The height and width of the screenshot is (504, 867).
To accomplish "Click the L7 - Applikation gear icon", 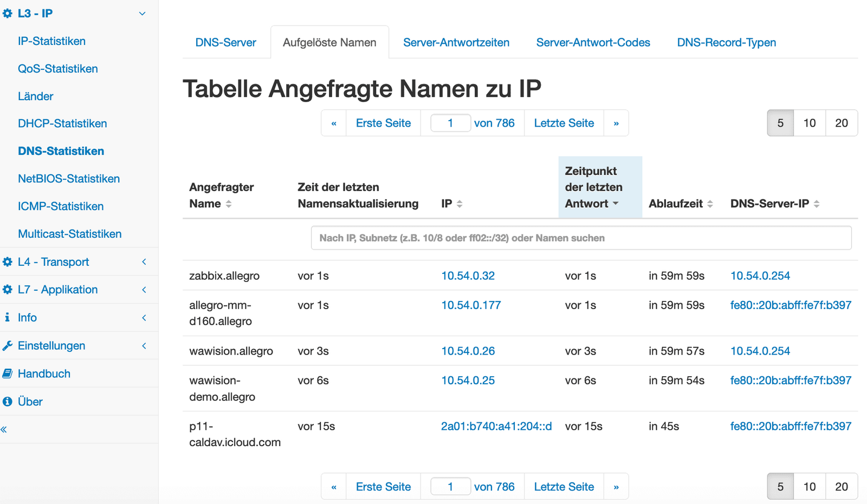I will [x=8, y=290].
